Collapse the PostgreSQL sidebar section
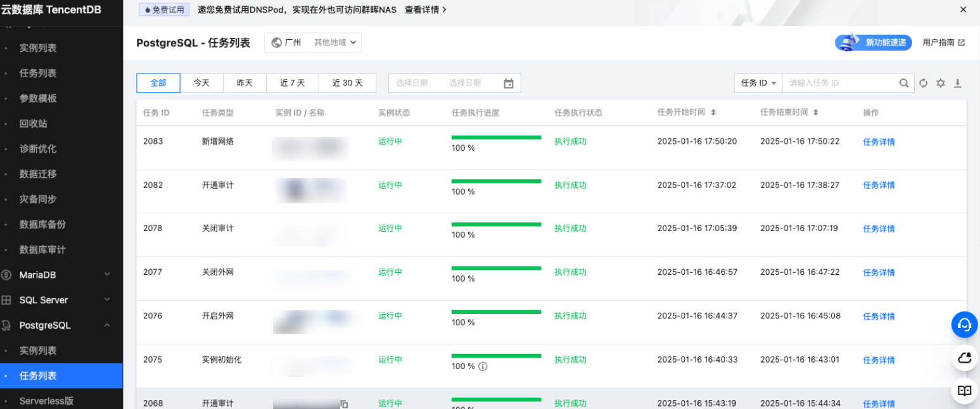 click(107, 325)
